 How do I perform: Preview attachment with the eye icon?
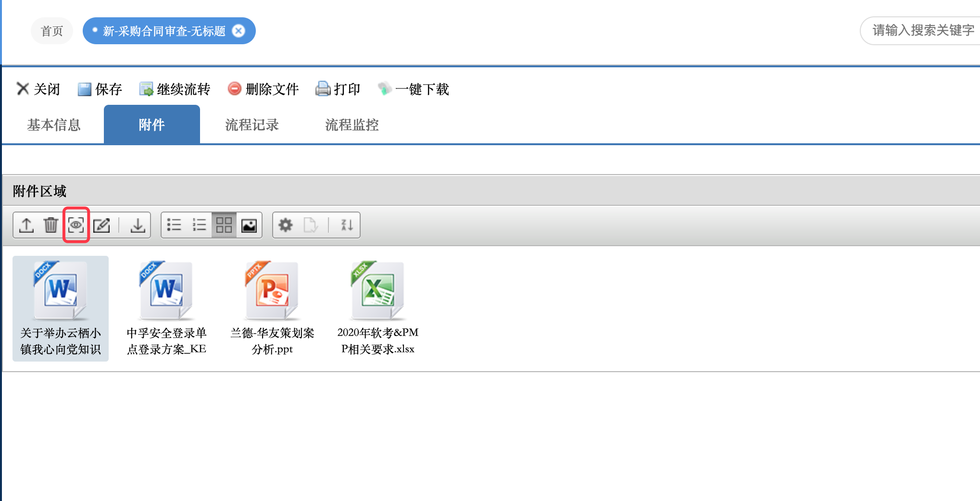point(76,225)
